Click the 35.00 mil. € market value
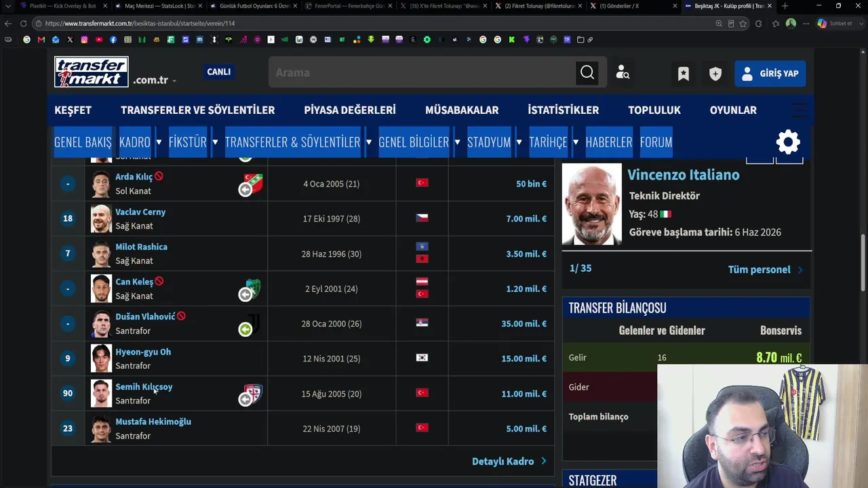 pyautogui.click(x=524, y=324)
